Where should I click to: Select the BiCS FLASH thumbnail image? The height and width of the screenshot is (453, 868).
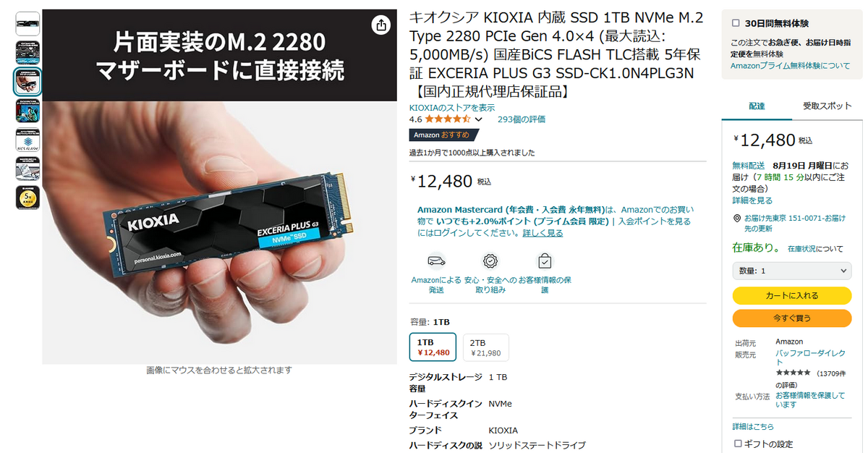click(28, 140)
